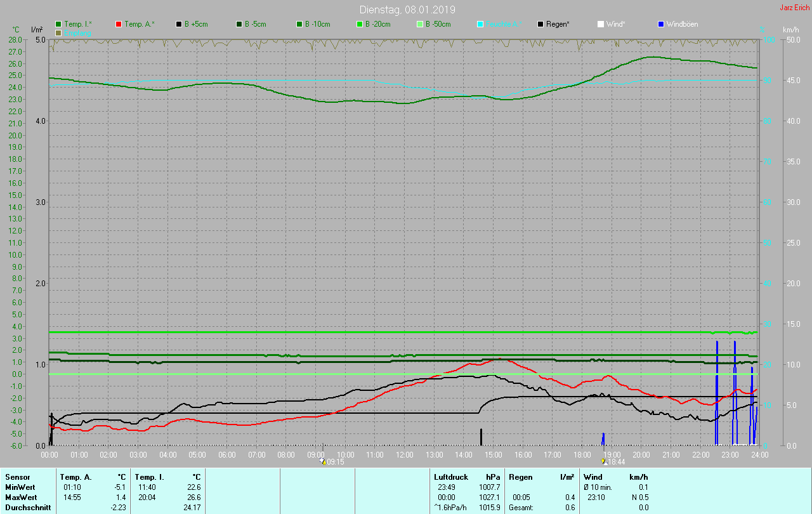This screenshot has height=514, width=812.
Task: Click the Windböen legend label
Action: [x=683, y=24]
